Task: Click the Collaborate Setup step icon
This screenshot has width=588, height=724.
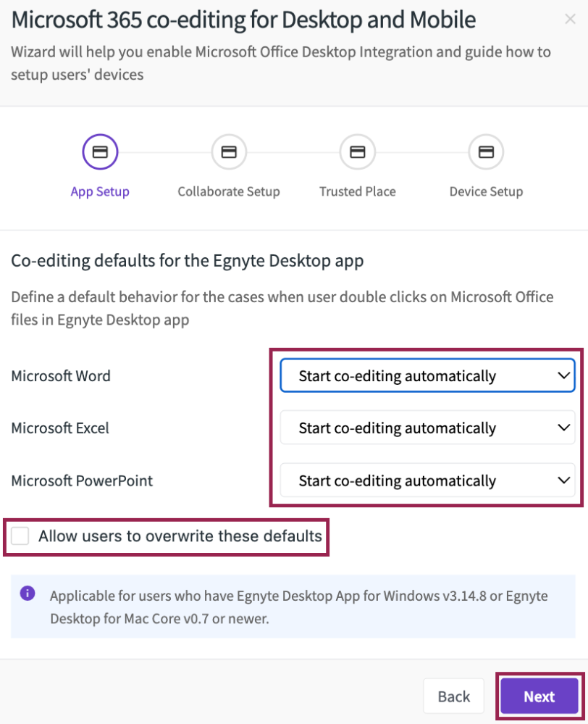Action: (229, 152)
